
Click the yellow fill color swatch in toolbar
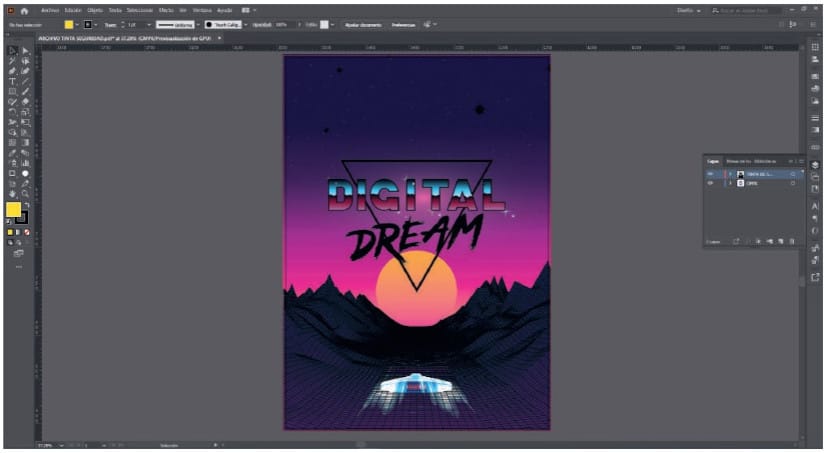pos(13,211)
